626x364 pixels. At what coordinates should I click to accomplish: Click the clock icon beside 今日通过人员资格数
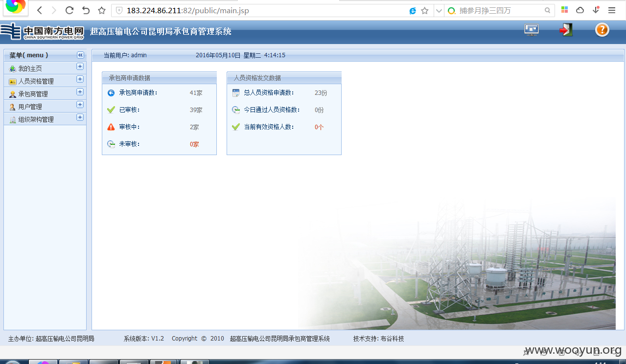[236, 110]
